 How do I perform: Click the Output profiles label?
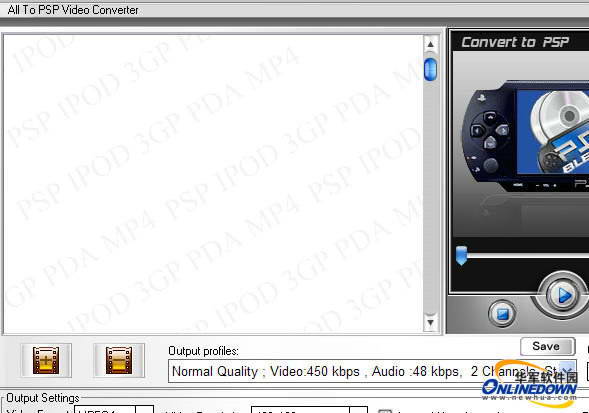(x=203, y=351)
